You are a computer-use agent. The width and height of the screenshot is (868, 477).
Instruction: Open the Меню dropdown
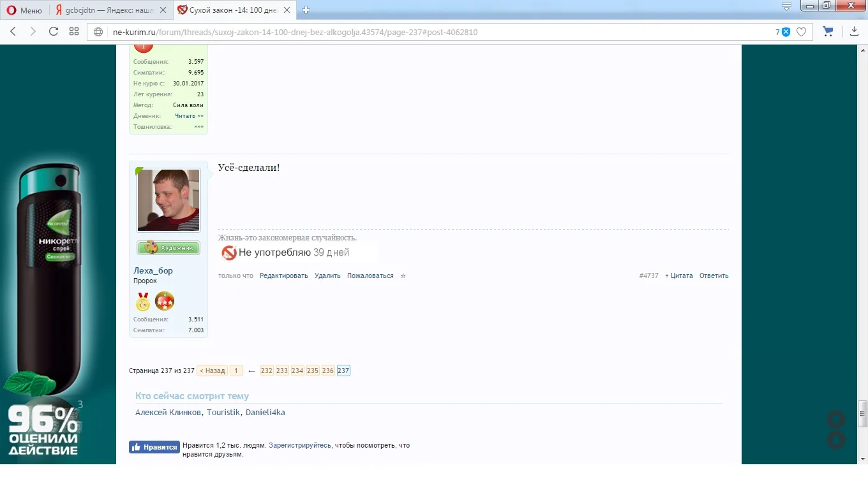tap(24, 10)
